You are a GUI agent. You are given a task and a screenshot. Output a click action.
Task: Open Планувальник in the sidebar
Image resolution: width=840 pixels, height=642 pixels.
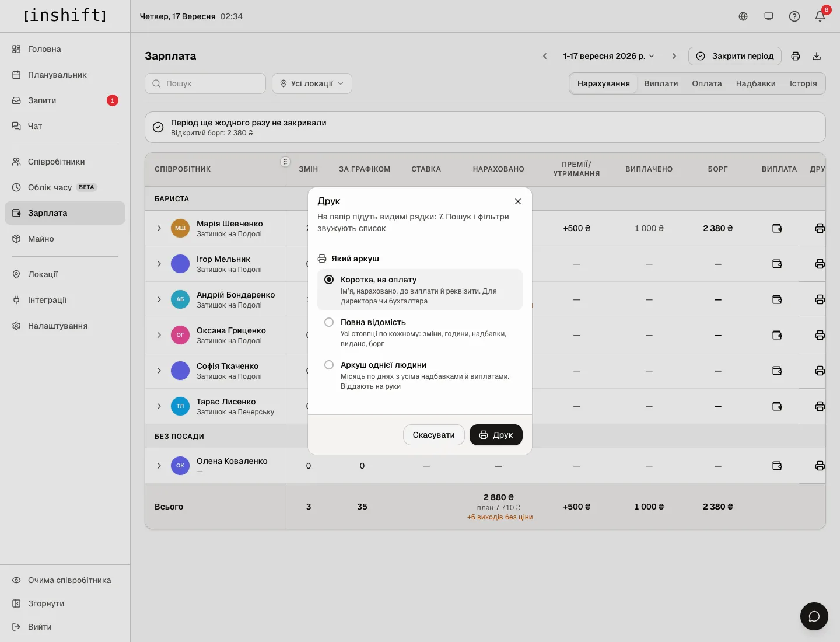pyautogui.click(x=65, y=75)
